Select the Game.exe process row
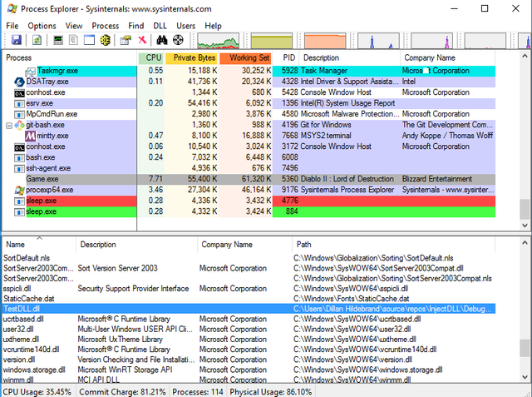This screenshot has width=532, height=397. (42, 179)
